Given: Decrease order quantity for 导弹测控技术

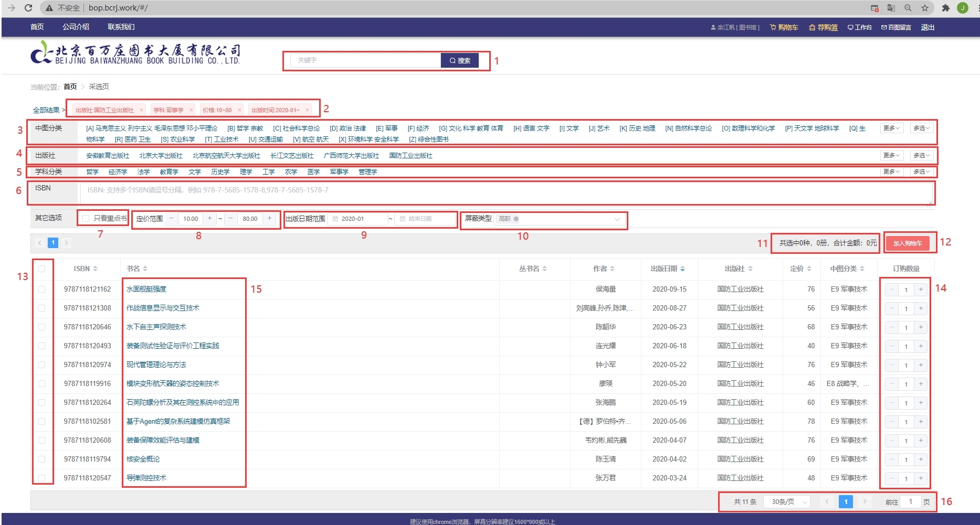Looking at the screenshot, I should click(x=892, y=478).
